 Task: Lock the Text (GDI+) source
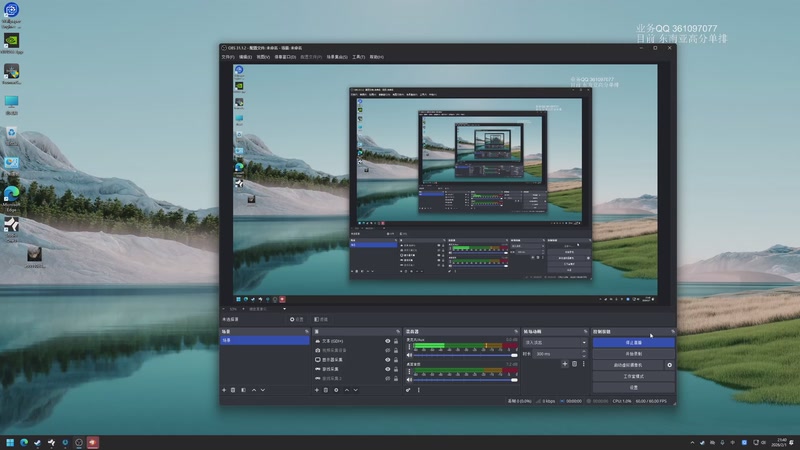[x=396, y=341]
